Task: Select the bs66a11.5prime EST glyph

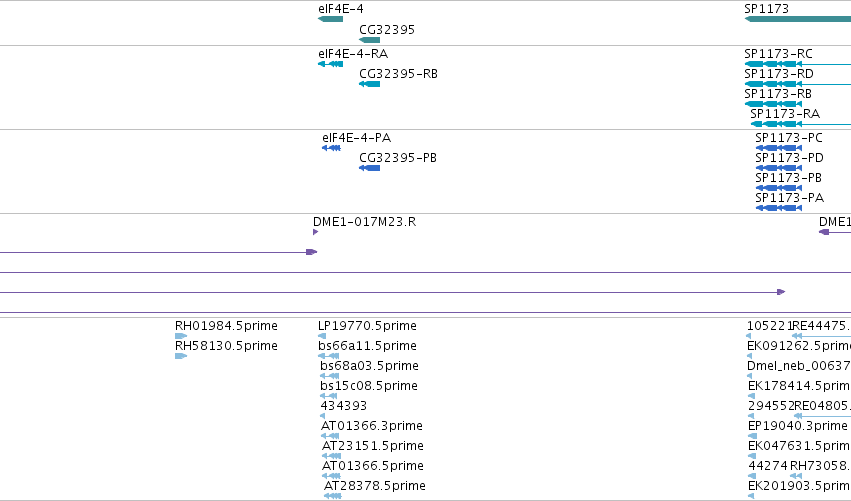Action: (x=329, y=357)
